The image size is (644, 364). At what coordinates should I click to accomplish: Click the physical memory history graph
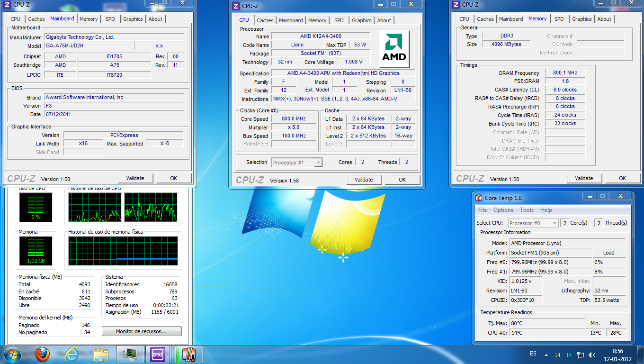tap(123, 251)
